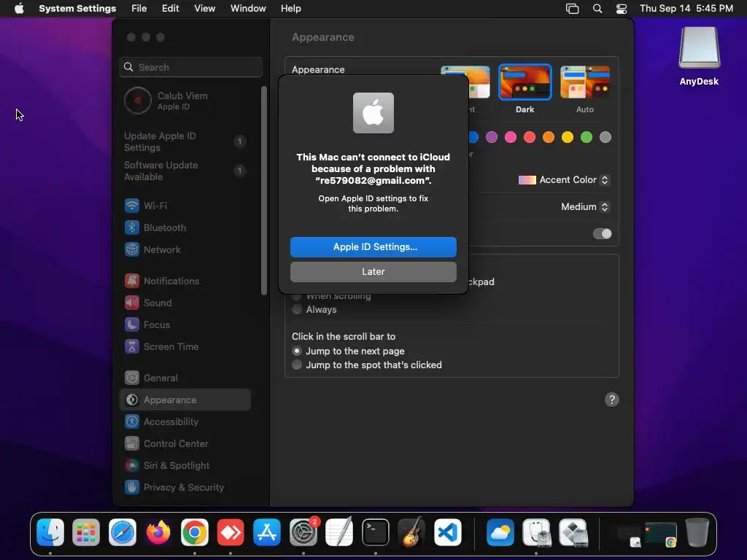
Task: Click Apple ID Settings… button
Action: pyautogui.click(x=373, y=247)
